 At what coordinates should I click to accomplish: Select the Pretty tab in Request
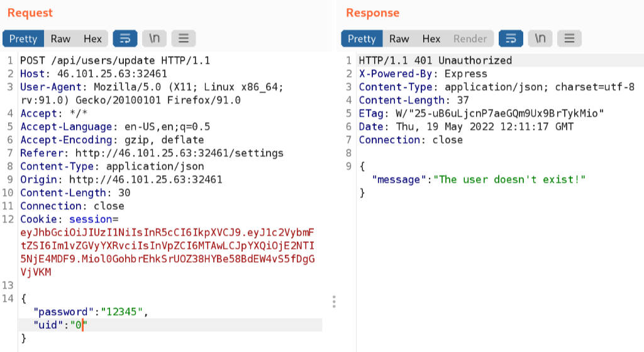click(x=23, y=38)
